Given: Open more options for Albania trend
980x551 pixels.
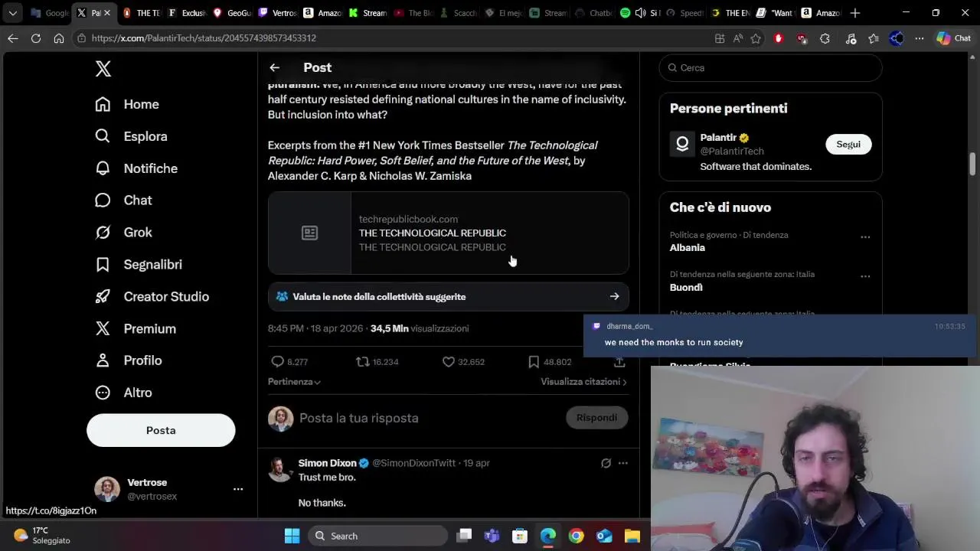Looking at the screenshot, I should tap(865, 237).
